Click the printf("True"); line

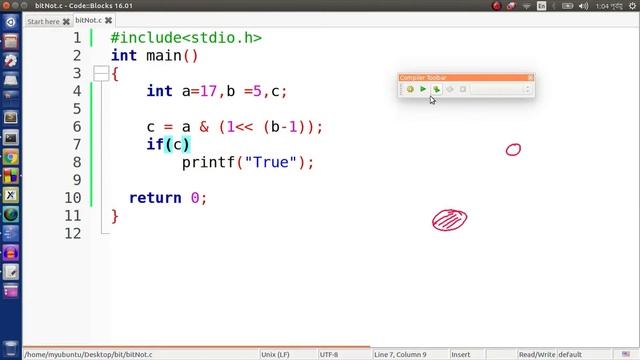pyautogui.click(x=248, y=162)
